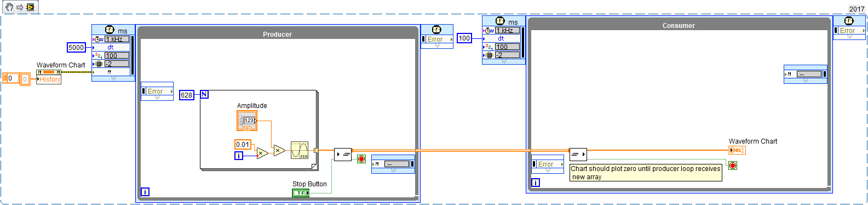Click the Producer loop red stop condition terminal

[x=361, y=159]
